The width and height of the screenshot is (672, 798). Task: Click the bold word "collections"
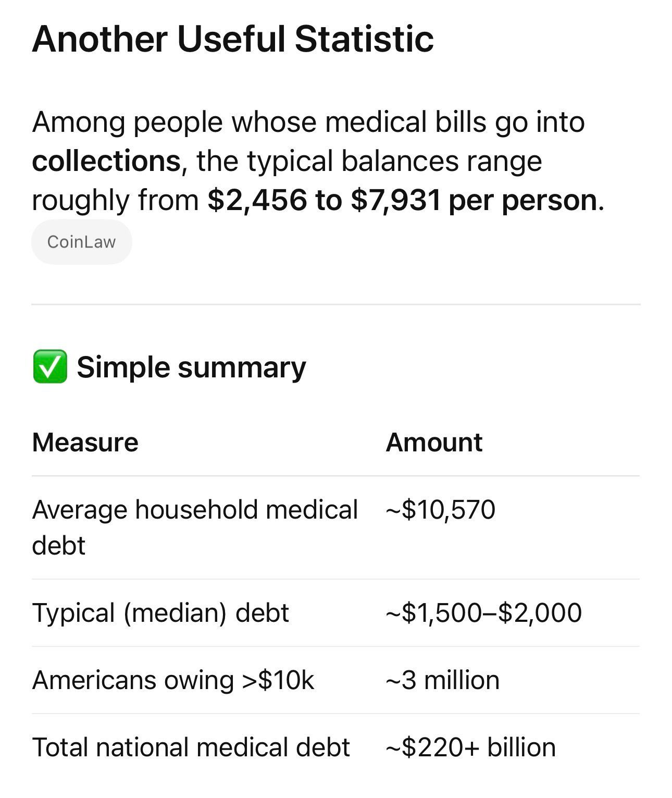coord(106,161)
